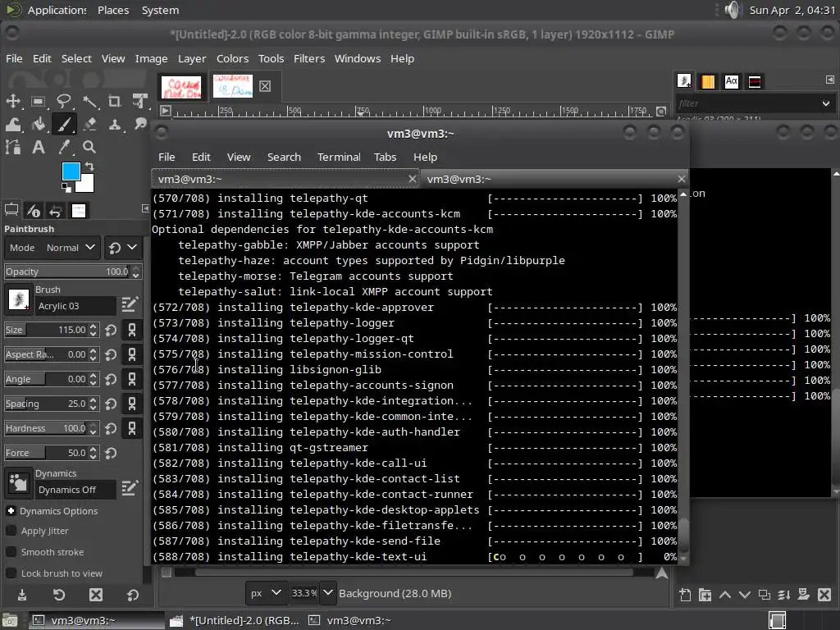Select the Smudge tool
The image size is (840, 630).
point(139,125)
